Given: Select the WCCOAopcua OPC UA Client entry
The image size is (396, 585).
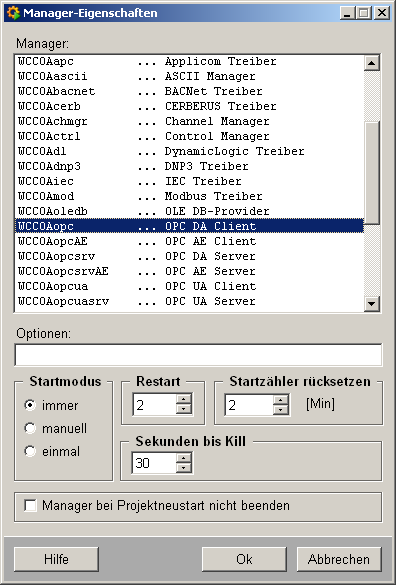Looking at the screenshot, I should [x=189, y=286].
